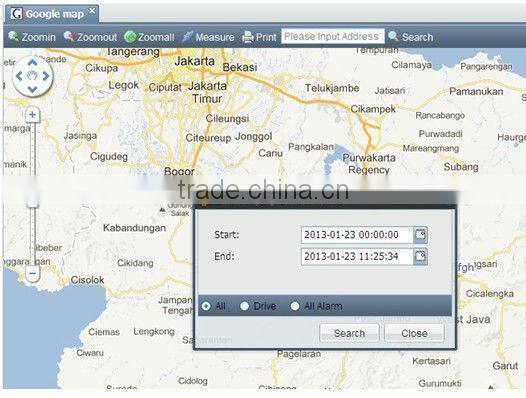Screen dimensions: 526x398
Task: Click the Zoomin toolbar tool
Action: [32, 37]
